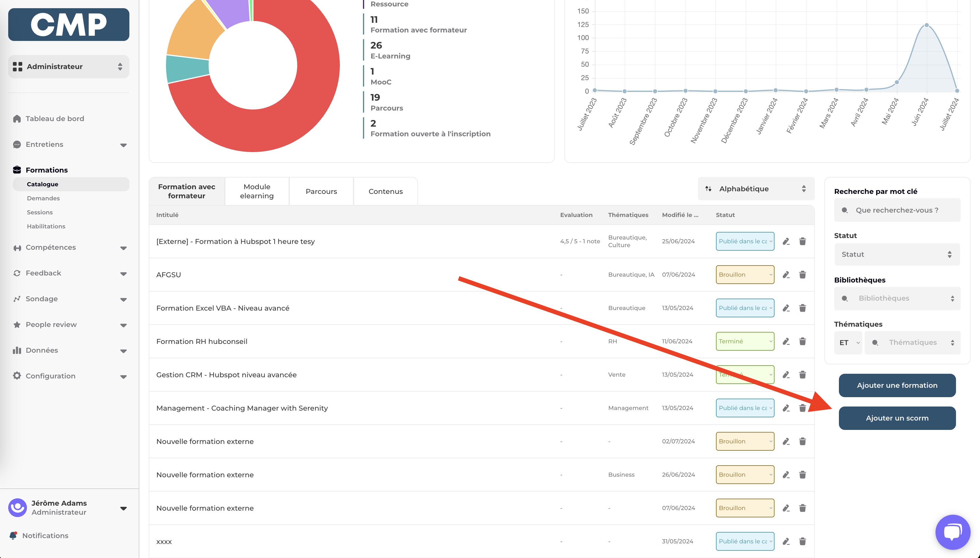
Task: Open the Statut filter dropdown
Action: tap(897, 254)
